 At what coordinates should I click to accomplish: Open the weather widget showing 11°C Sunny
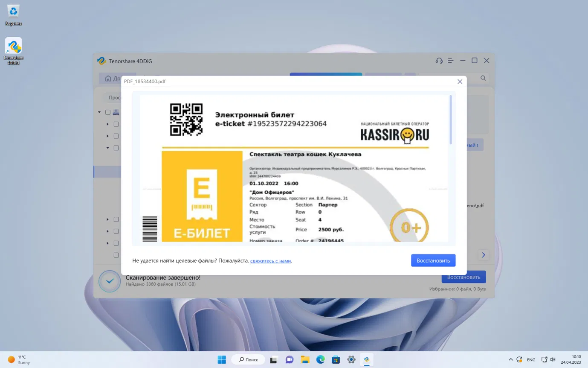(x=19, y=359)
